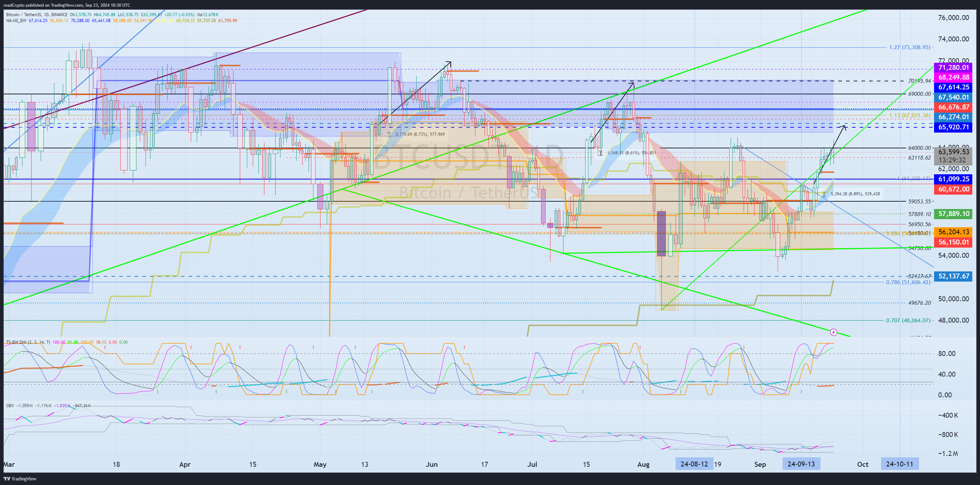Click the 69000.00 horizontal line label
The width and height of the screenshot is (980, 485).
coord(919,94)
